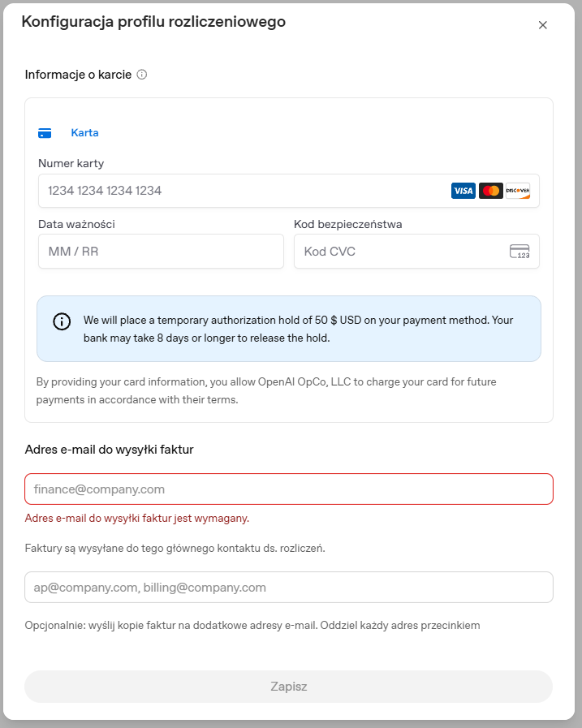Image resolution: width=582 pixels, height=728 pixels.
Task: Close the billing profile configuration dialog
Action: tap(542, 25)
